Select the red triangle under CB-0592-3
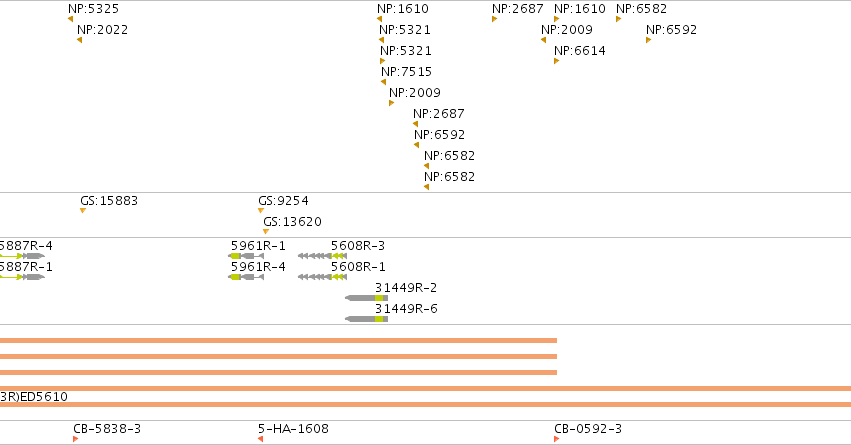Screen dimensions: 851x445 [x=556, y=439]
